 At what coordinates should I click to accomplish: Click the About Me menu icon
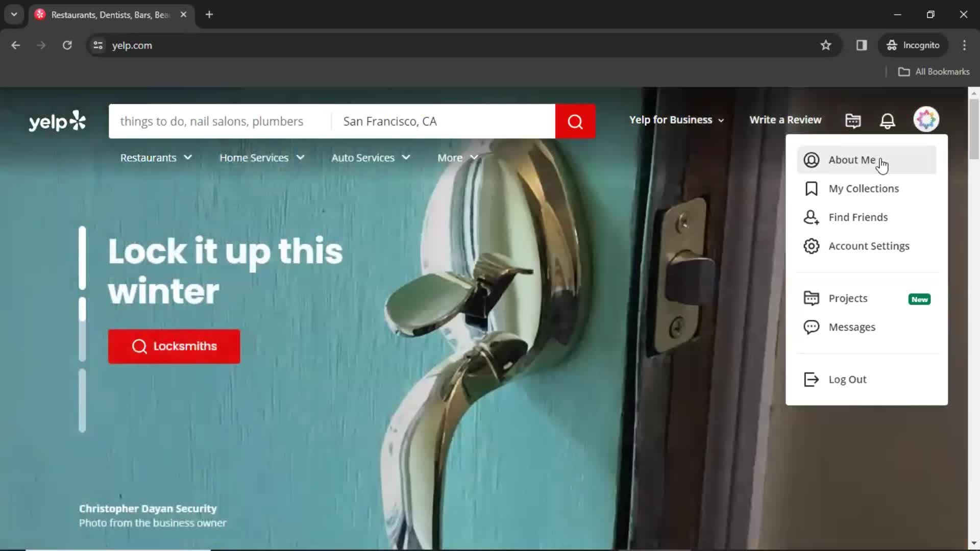click(812, 160)
